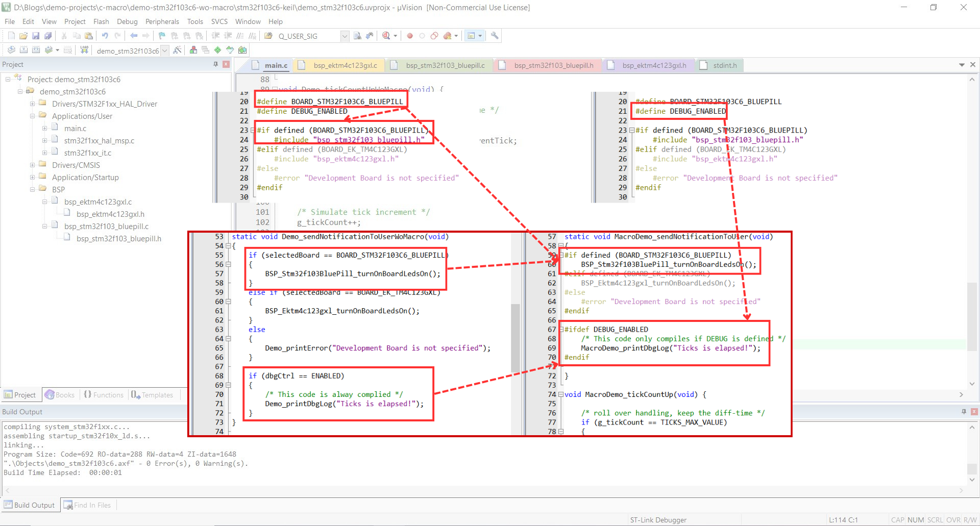Viewport: 980px width, 526px height.
Task: Click the Undo arrow in the toolbar
Action: click(x=105, y=36)
